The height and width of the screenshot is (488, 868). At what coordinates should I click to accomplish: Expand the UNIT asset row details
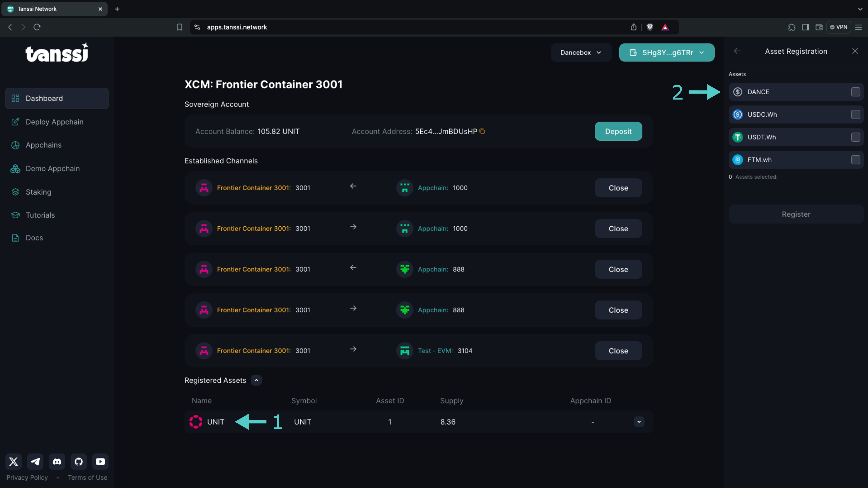(639, 422)
